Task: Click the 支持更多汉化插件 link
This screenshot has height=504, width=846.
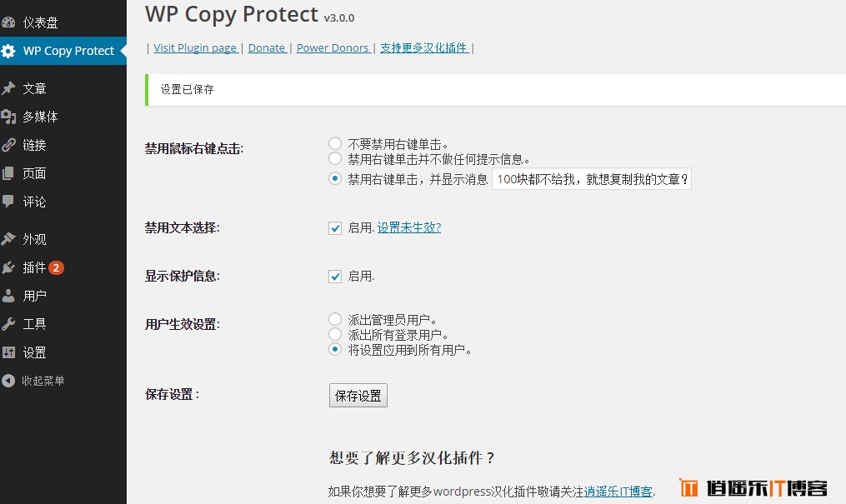Action: coord(424,48)
